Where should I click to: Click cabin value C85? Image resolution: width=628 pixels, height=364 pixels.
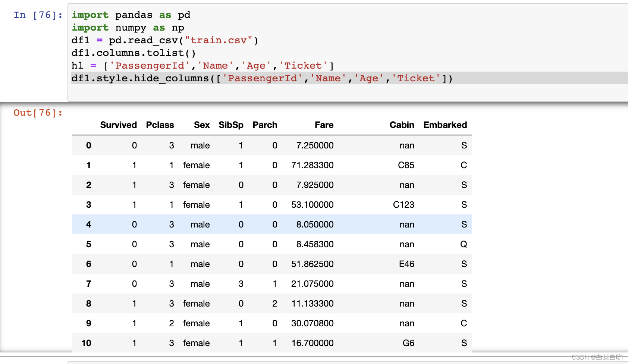pos(406,165)
